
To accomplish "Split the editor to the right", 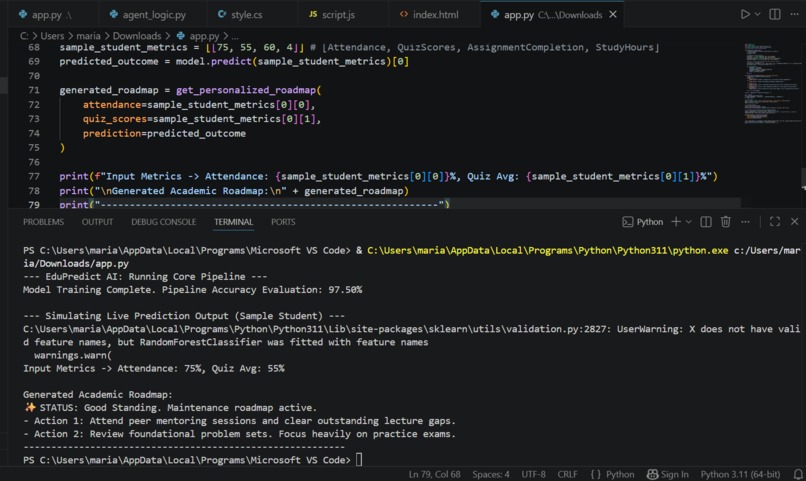I will coord(775,14).
